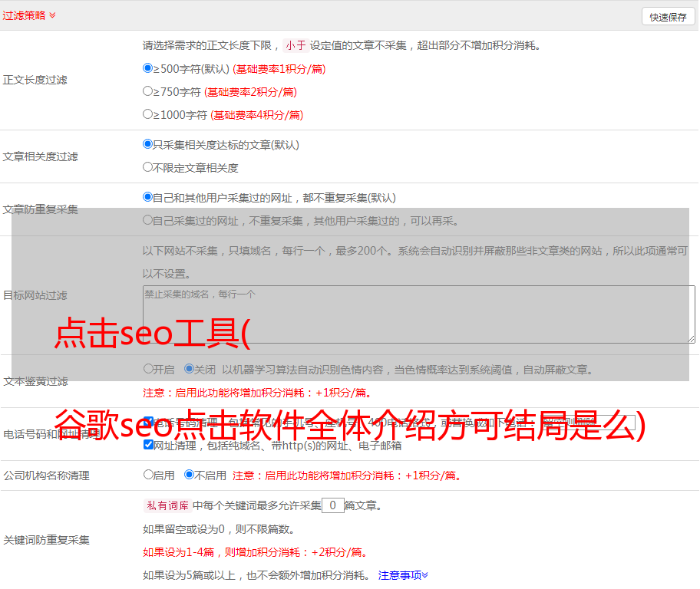This screenshot has width=700, height=589.
Task: Click the phone replacement text input field
Action: [588, 422]
